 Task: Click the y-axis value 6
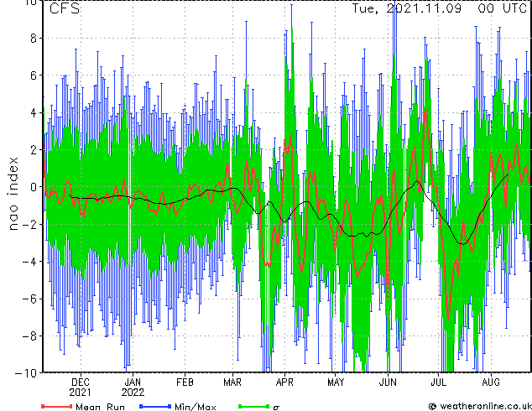(x=34, y=75)
